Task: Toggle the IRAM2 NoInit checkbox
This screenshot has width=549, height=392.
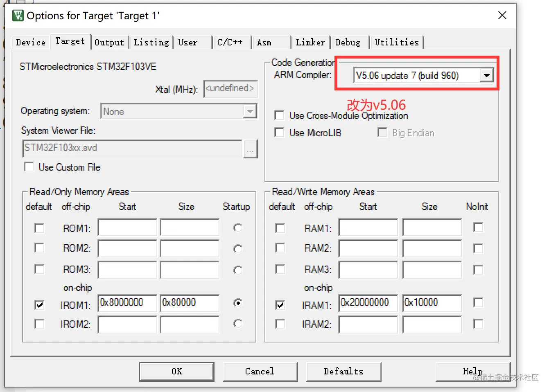Action: coord(478,324)
